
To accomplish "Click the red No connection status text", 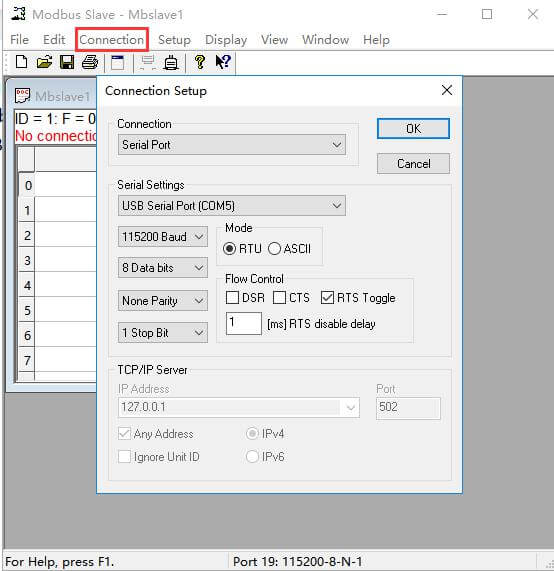I will [x=56, y=136].
